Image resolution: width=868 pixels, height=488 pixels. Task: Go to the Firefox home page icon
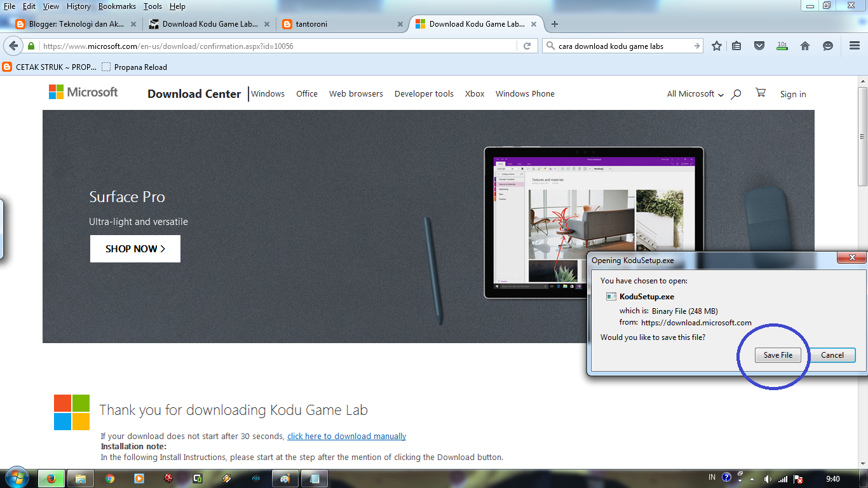pyautogui.click(x=805, y=46)
